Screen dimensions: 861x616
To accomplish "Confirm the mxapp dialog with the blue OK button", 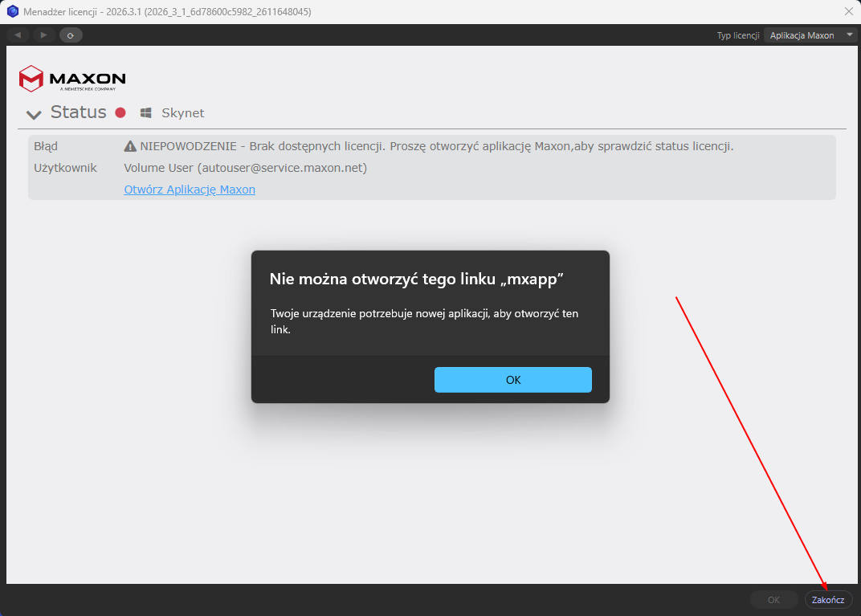I will point(513,380).
